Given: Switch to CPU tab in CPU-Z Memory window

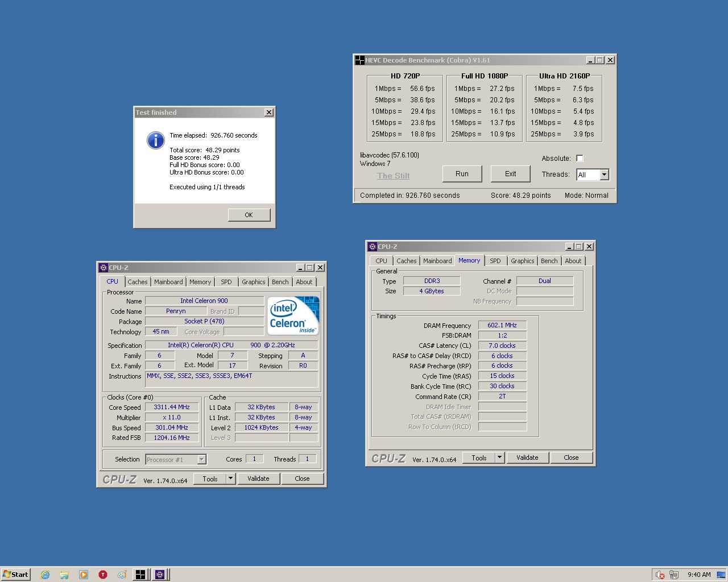Looking at the screenshot, I should click(x=381, y=261).
